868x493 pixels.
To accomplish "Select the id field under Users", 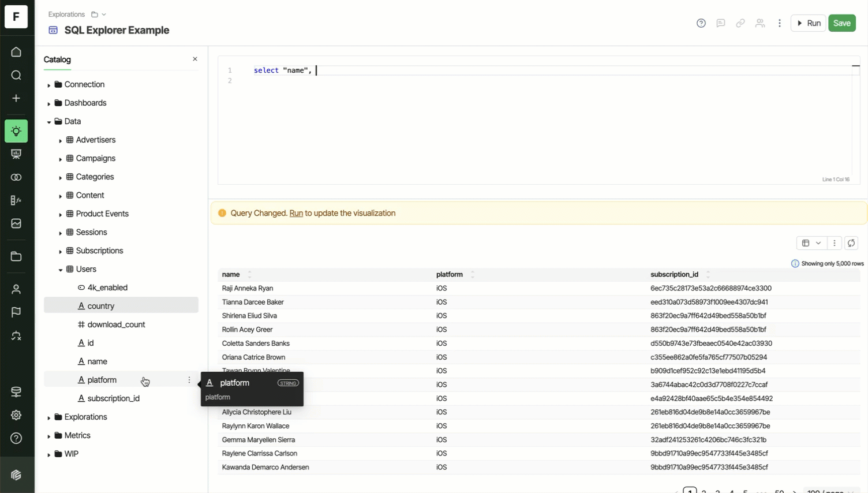I will pyautogui.click(x=121, y=343).
